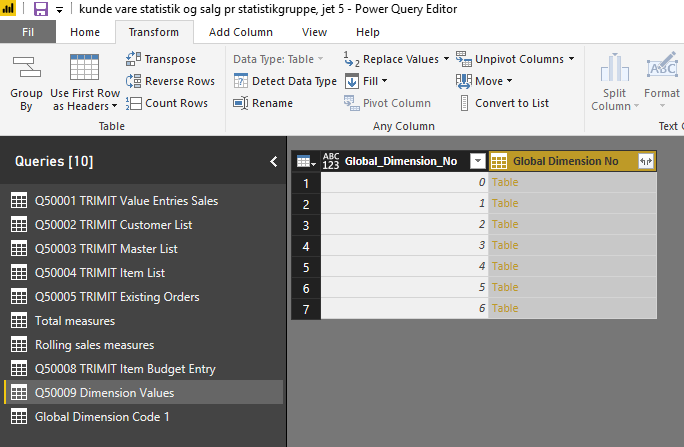
Task: Click Reverse Rows
Action: tap(170, 81)
